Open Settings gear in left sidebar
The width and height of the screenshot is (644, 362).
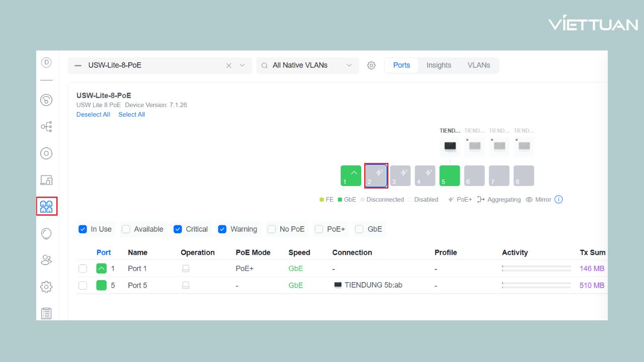pyautogui.click(x=46, y=287)
